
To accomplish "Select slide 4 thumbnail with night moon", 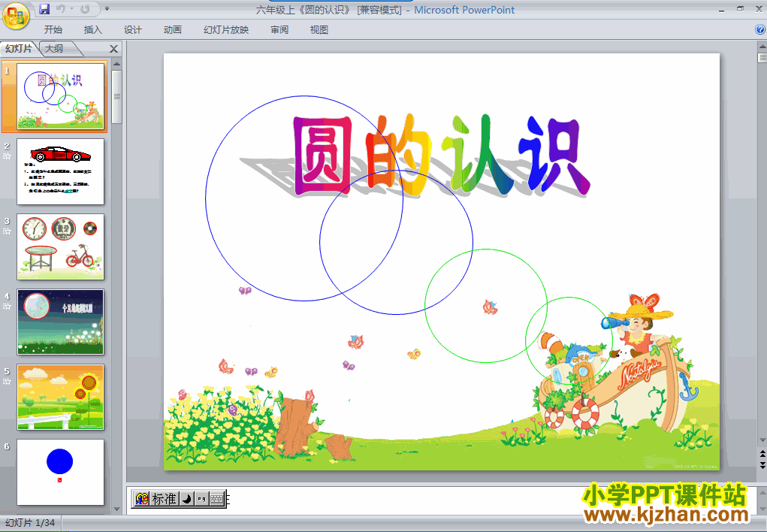I will click(61, 322).
